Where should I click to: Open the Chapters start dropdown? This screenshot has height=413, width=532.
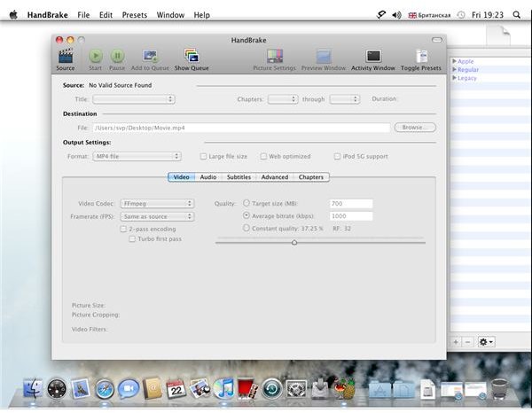[283, 99]
